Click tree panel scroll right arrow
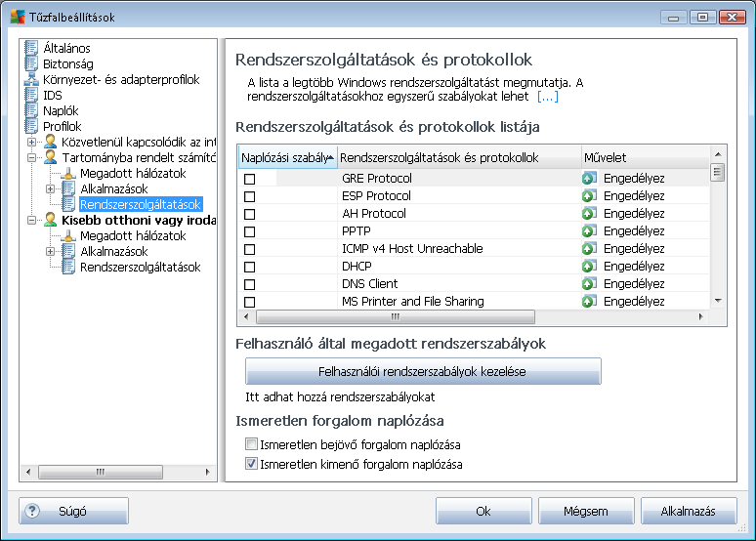The height and width of the screenshot is (541, 756). (x=208, y=472)
